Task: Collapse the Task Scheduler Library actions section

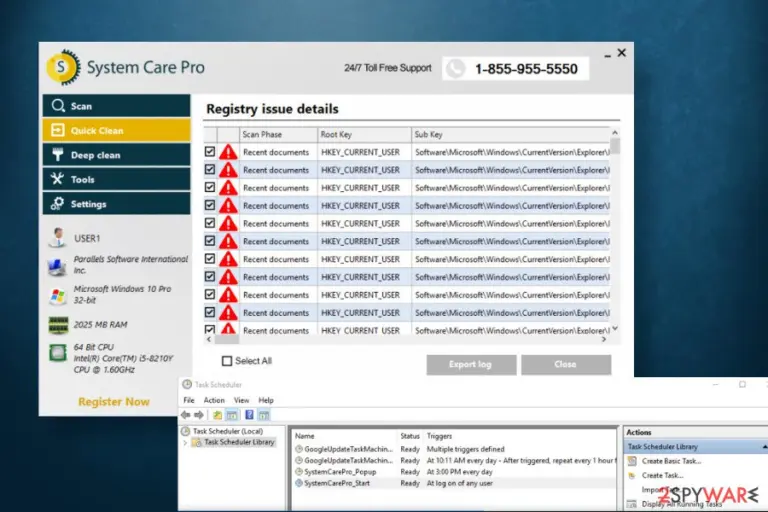Action: click(x=764, y=447)
